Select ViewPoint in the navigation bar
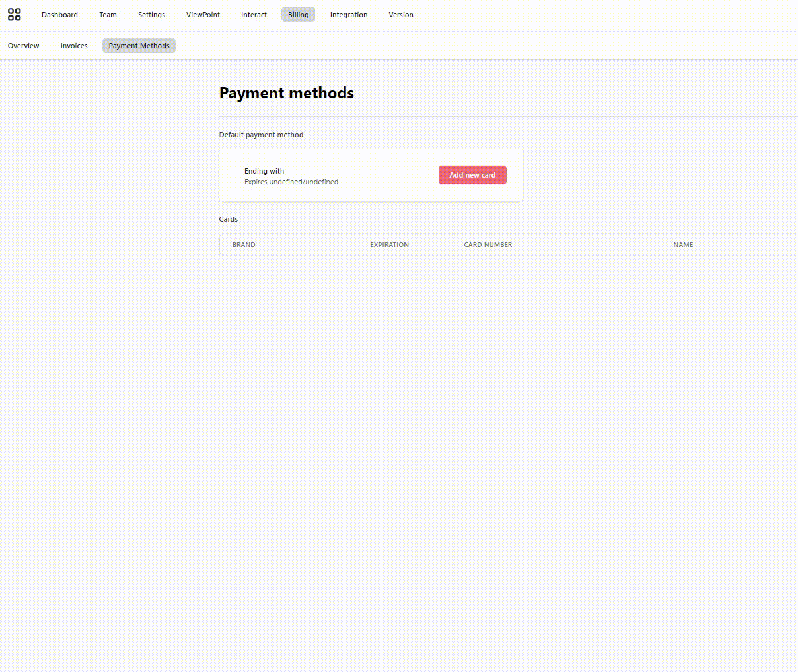Image resolution: width=798 pixels, height=672 pixels. pyautogui.click(x=203, y=15)
